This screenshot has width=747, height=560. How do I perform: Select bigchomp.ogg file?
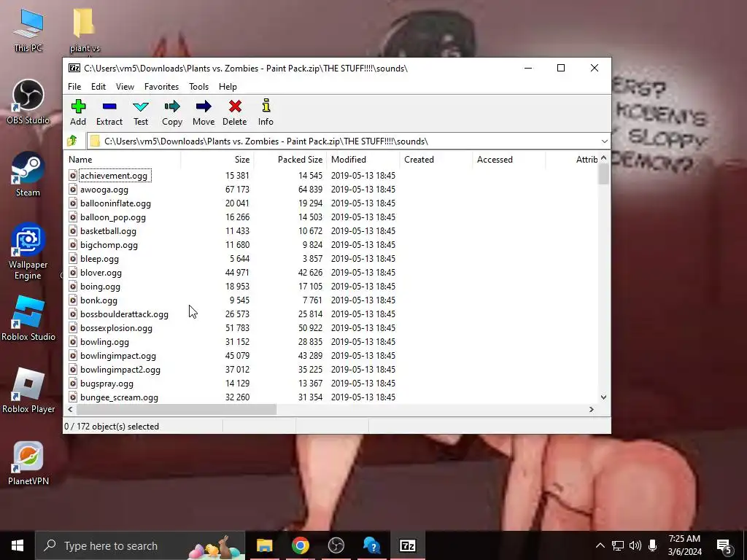point(109,245)
